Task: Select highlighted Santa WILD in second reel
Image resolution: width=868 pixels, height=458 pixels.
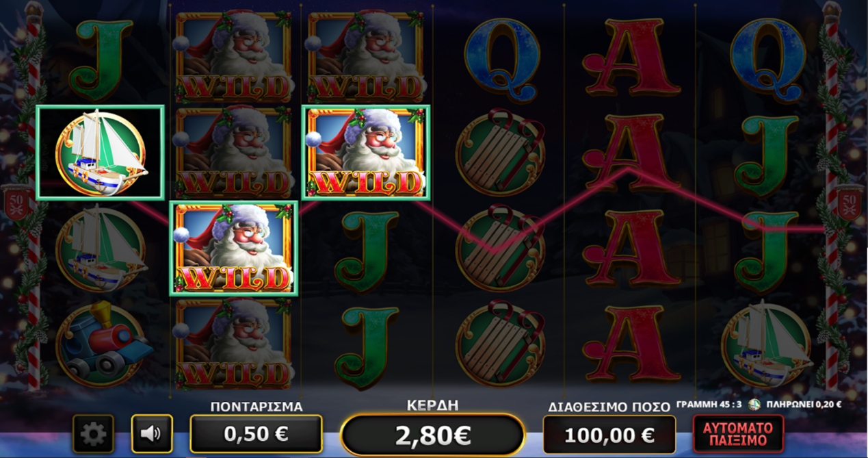Action: click(233, 248)
